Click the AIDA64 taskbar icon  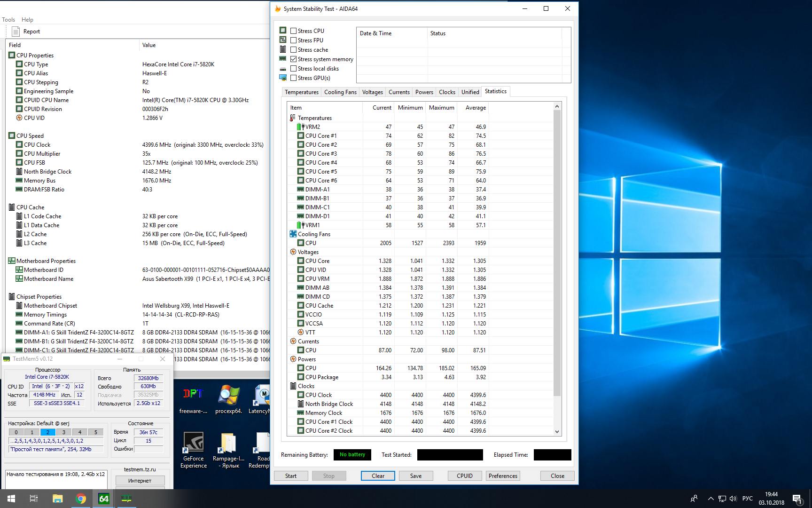[104, 499]
